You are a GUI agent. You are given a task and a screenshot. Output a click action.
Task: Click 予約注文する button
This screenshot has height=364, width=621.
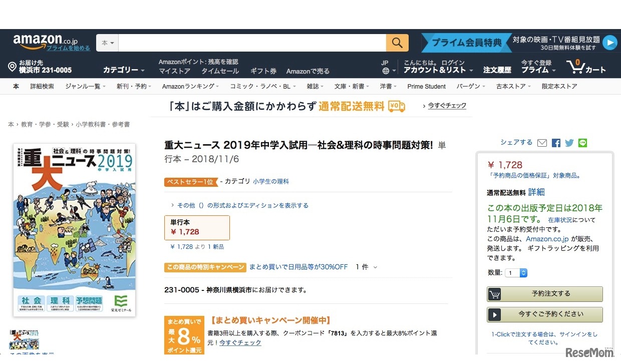pos(545,294)
